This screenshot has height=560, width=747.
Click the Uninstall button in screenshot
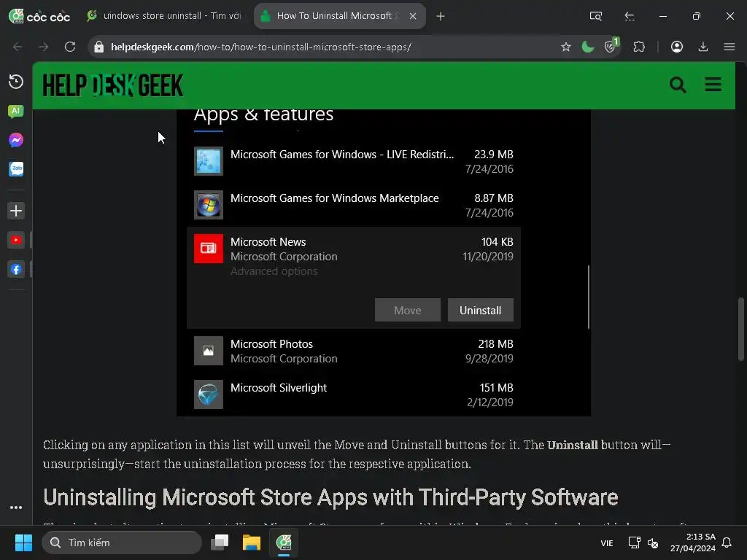click(480, 310)
